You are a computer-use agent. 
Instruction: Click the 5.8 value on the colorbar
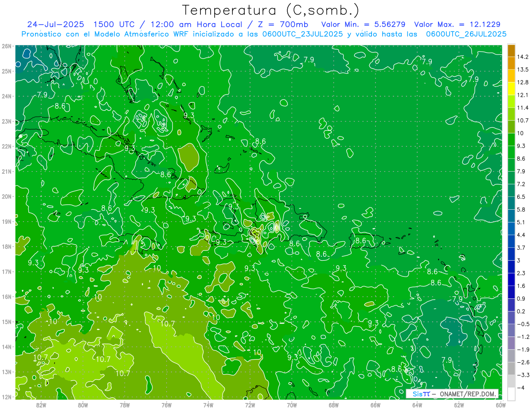(521, 209)
